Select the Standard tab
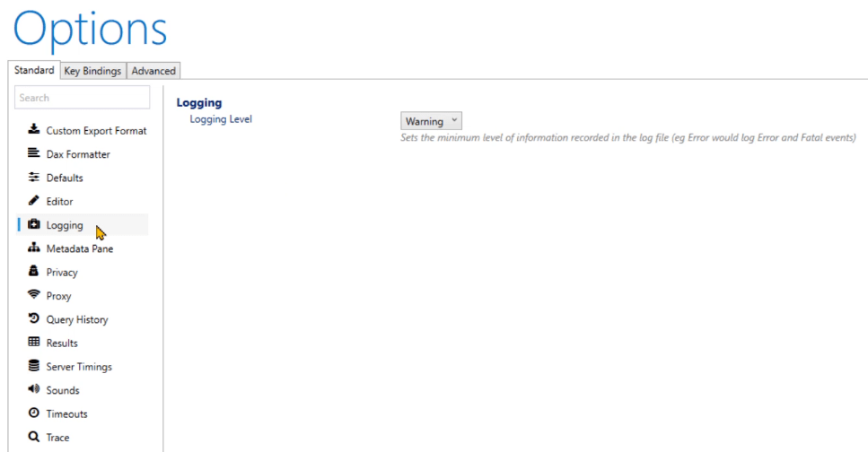Screen dimensions: 868x452 pos(34,70)
